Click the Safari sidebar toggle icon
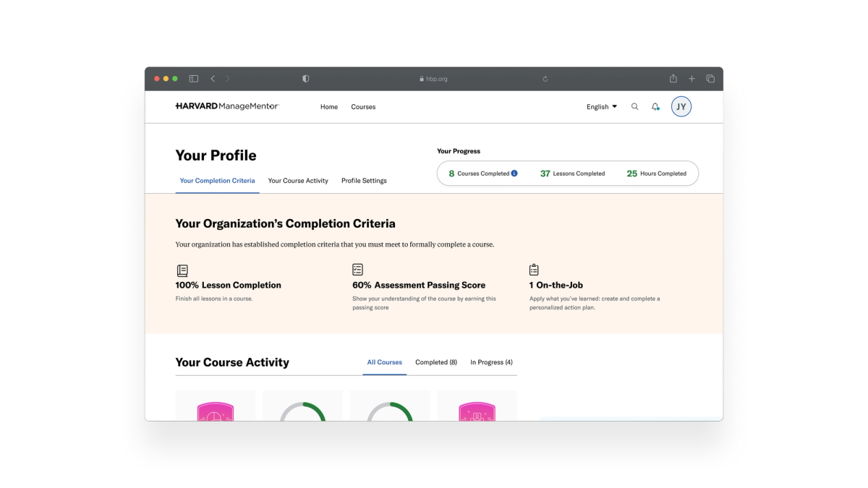 click(x=194, y=79)
